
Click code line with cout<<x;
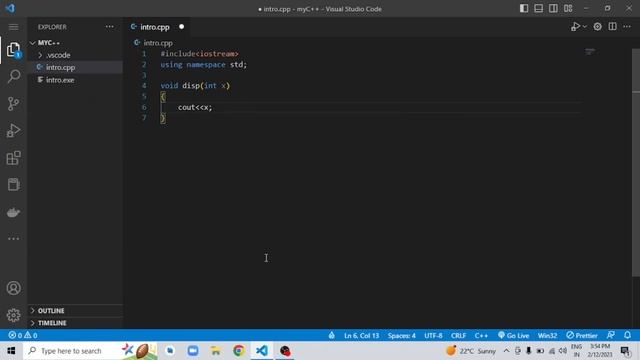pos(195,107)
